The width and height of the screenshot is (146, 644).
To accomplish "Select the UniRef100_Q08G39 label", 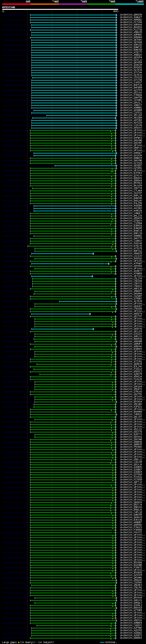I will tap(131, 65).
